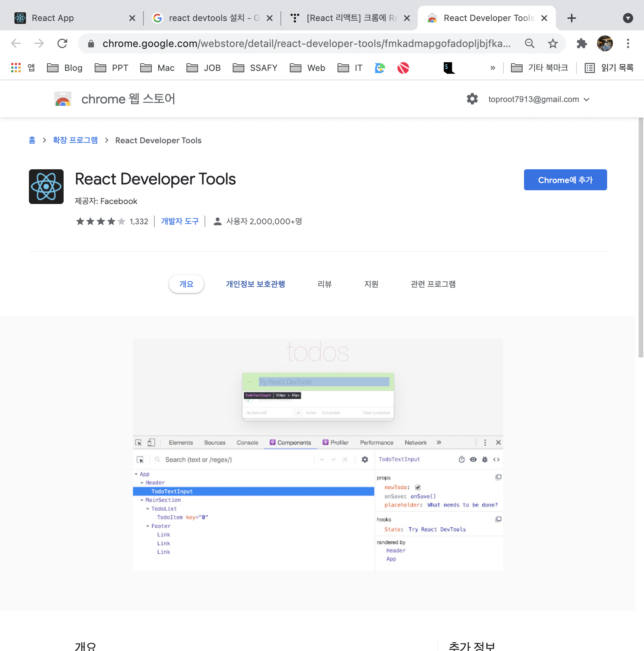This screenshot has height=651, width=644.
Task: Click the 1,332 ratings count
Action: click(x=139, y=221)
